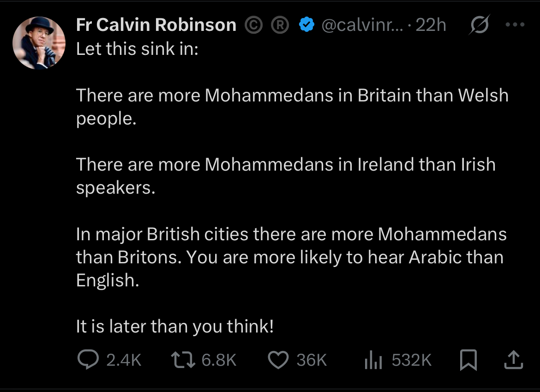540x392 pixels.
Task: Open the Fr Calvin Robinson profile name
Action: point(156,25)
